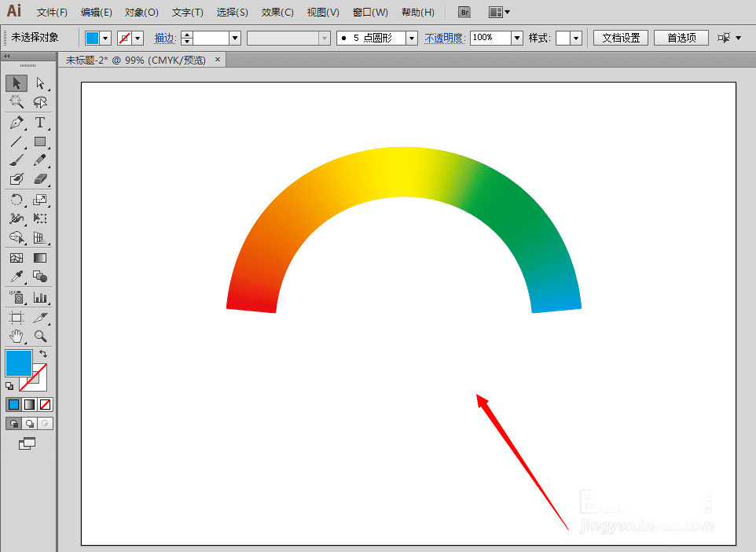The height and width of the screenshot is (552, 756).
Task: Open the 对象(O) menu
Action: point(141,12)
